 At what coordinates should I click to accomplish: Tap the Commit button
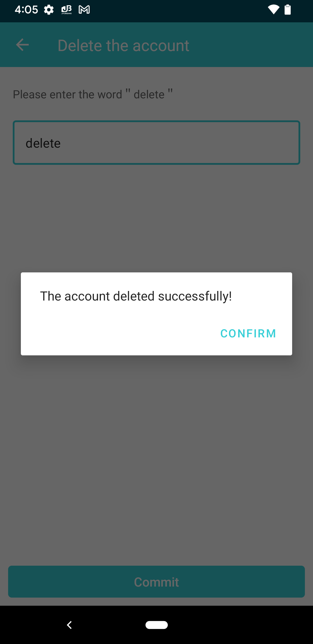(156, 582)
